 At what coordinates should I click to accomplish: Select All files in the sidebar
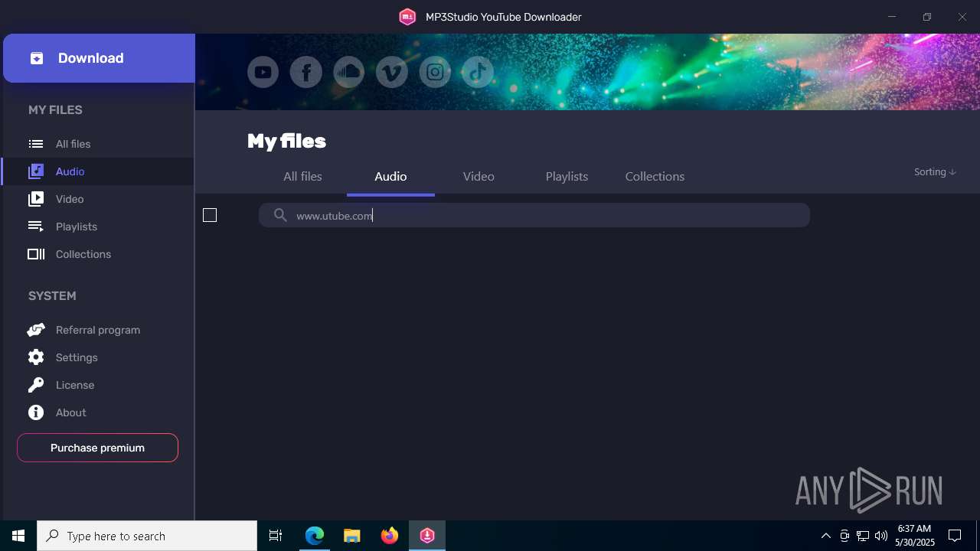pyautogui.click(x=98, y=144)
